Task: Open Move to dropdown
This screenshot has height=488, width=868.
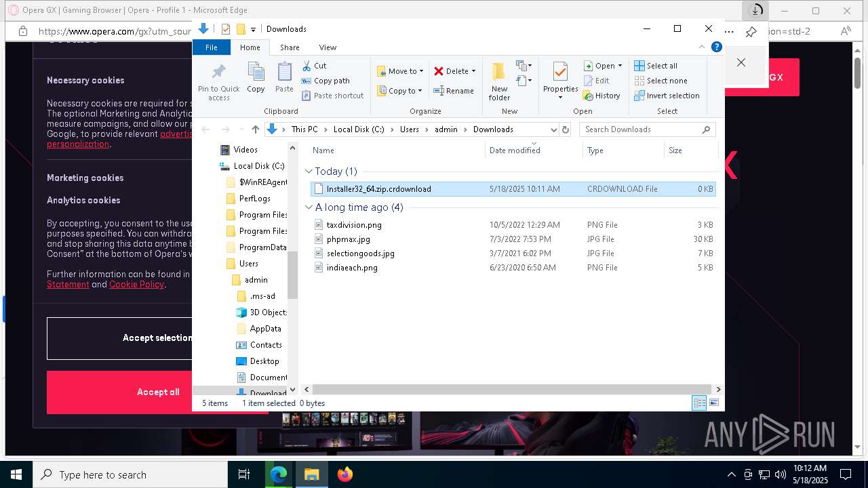Action: pyautogui.click(x=399, y=71)
